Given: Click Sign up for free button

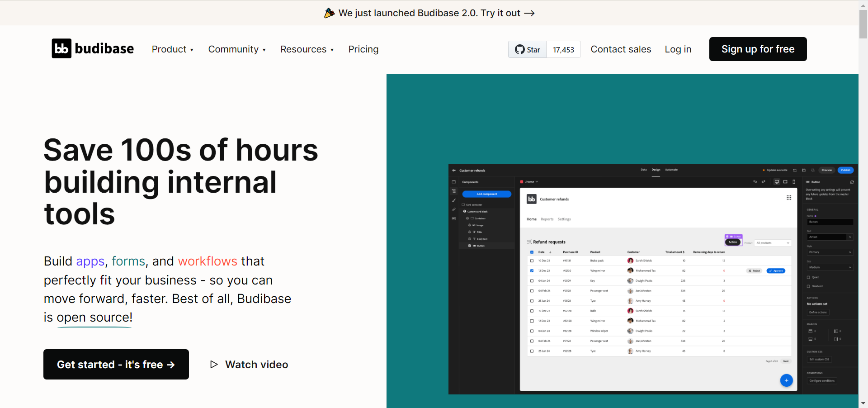Looking at the screenshot, I should (x=758, y=49).
